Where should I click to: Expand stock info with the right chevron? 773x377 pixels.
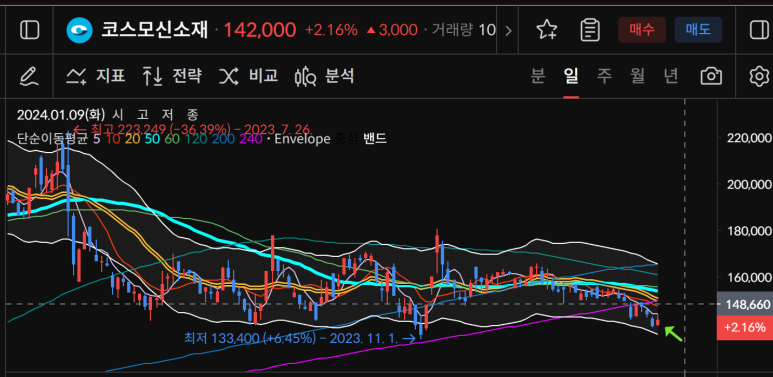(x=508, y=31)
